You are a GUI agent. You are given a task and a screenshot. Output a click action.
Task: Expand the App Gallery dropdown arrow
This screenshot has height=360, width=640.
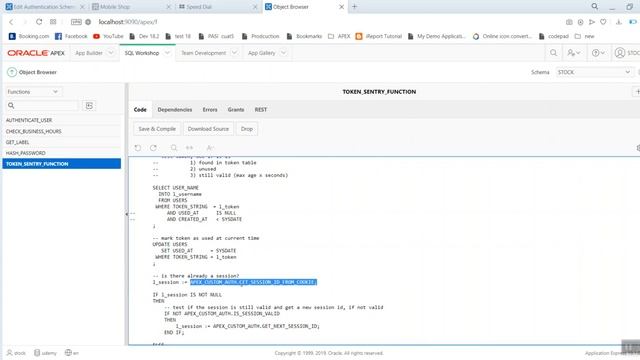[283, 53]
